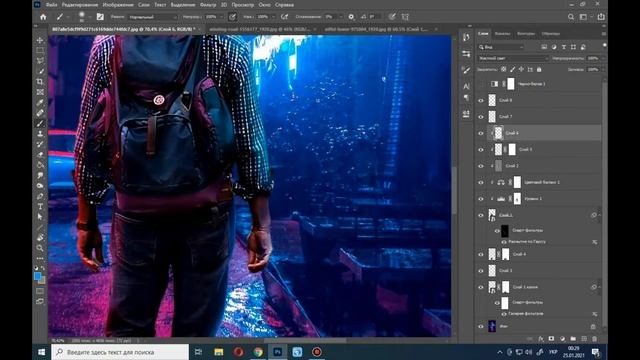Hide the Фон background layer
640x360 pixels.
481,326
